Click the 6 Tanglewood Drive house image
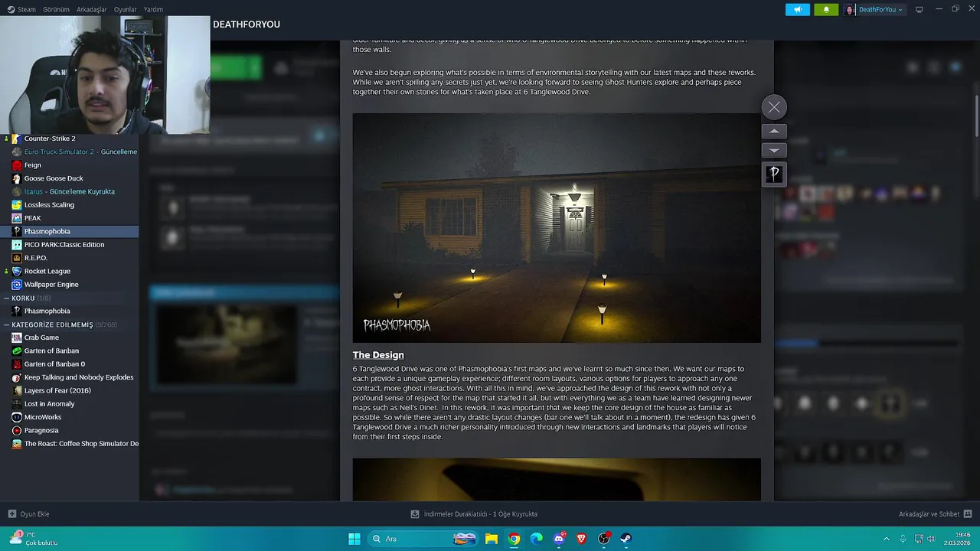This screenshot has width=980, height=551. (x=557, y=228)
